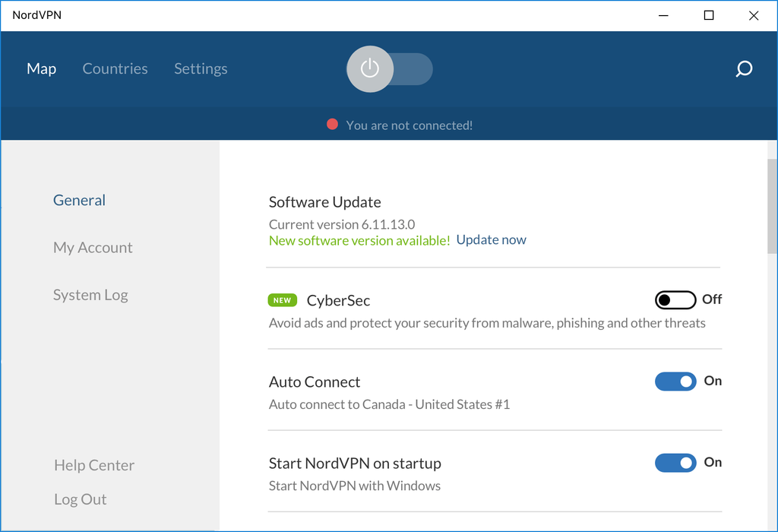Click the green NEW badge beside CyberSec
Screen dimensions: 778x532
pyautogui.click(x=282, y=299)
